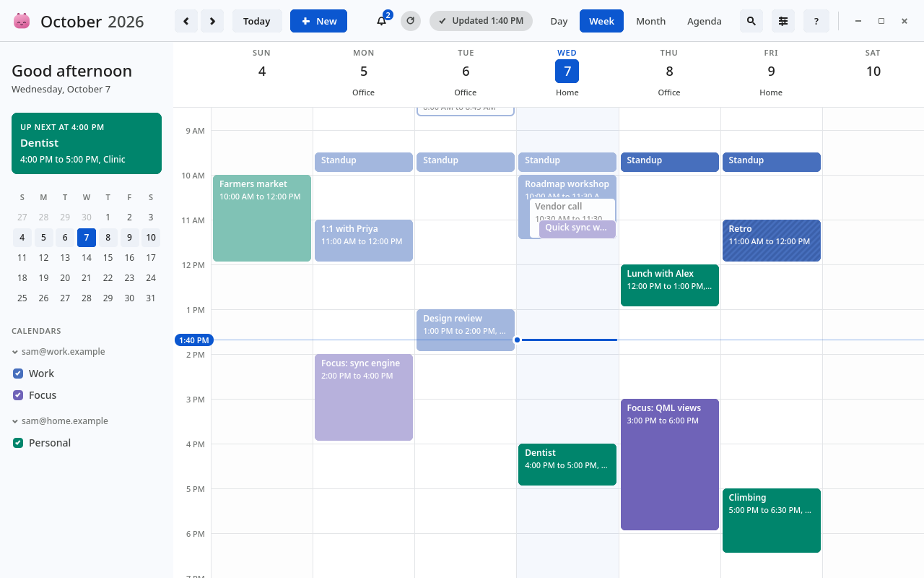Select 15 in the mini calendar
This screenshot has height=578, width=924.
(x=108, y=258)
